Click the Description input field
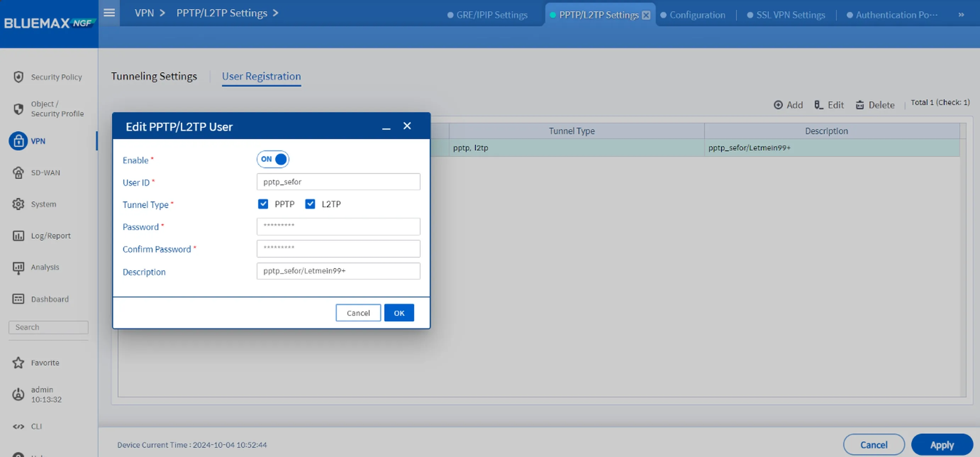The image size is (980, 457). 338,271
